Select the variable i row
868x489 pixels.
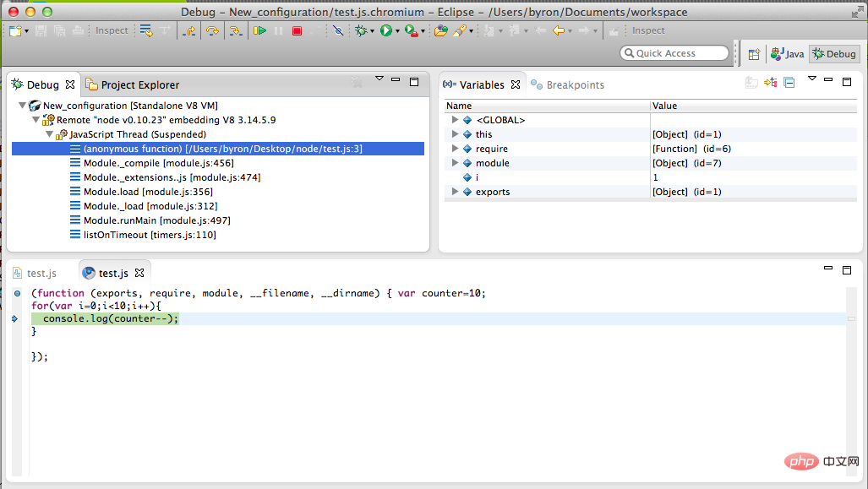651,177
